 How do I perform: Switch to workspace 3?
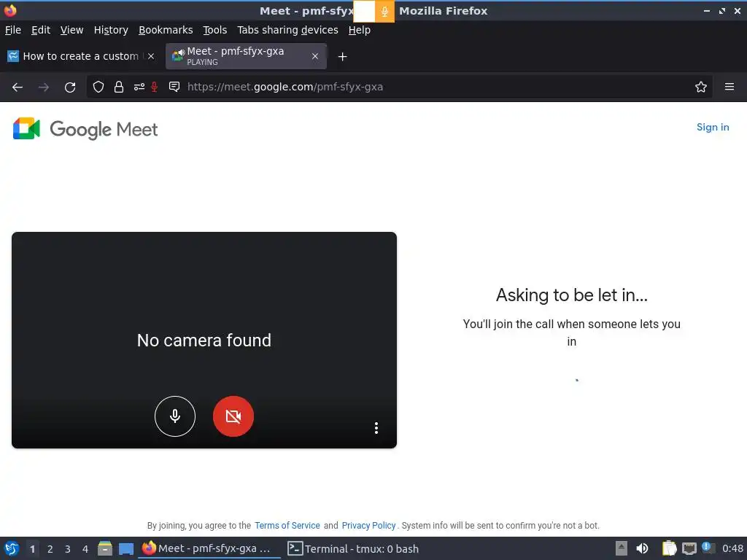(68, 549)
